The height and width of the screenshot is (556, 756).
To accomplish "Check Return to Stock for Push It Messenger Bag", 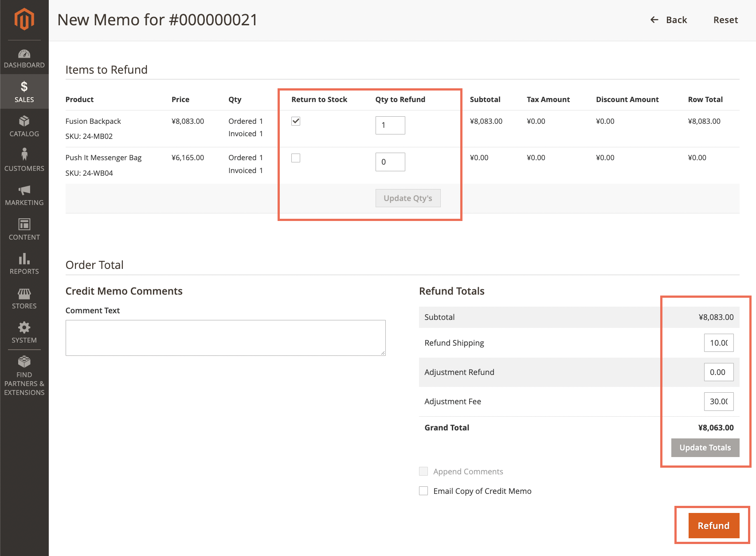I will 296,158.
